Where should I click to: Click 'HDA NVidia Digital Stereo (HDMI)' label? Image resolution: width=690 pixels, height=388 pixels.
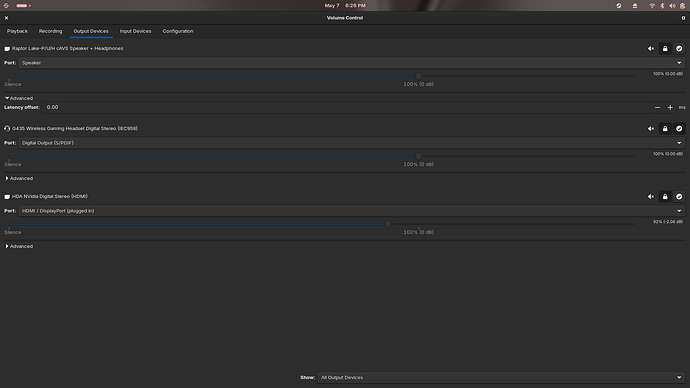(x=50, y=196)
